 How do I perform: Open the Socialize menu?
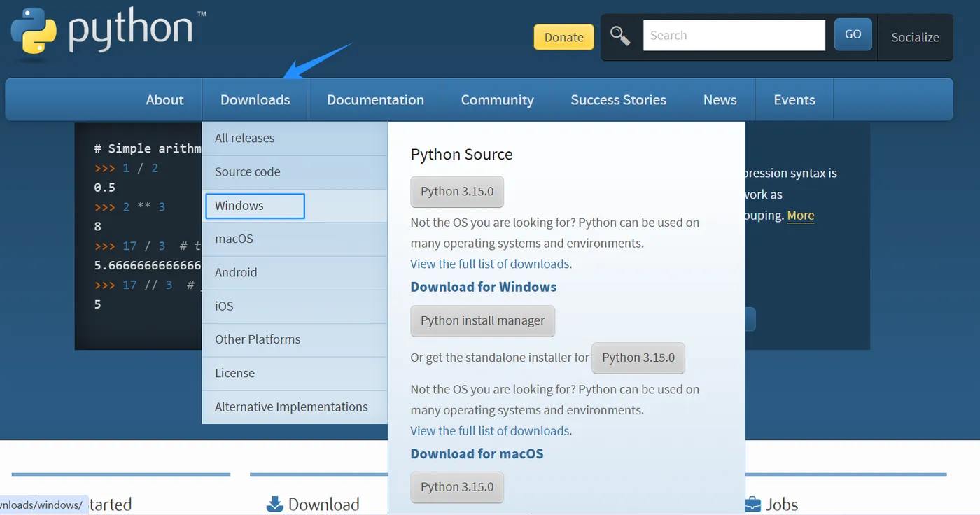[915, 38]
